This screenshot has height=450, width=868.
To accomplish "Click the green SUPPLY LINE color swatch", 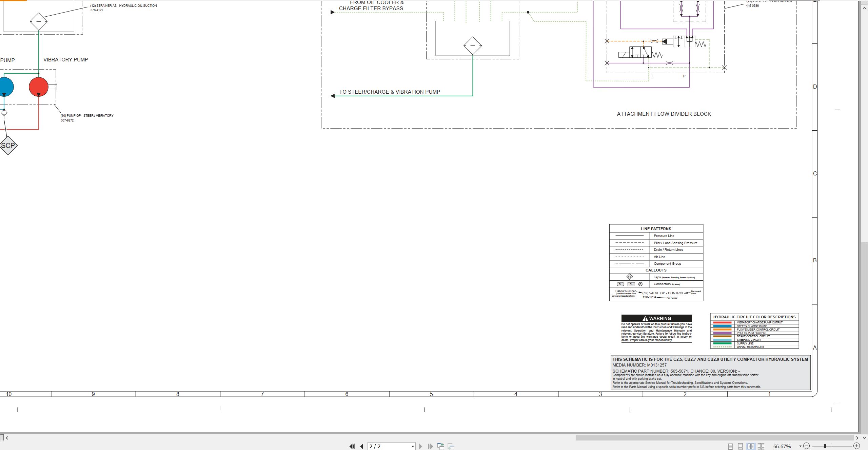I will coord(722,343).
